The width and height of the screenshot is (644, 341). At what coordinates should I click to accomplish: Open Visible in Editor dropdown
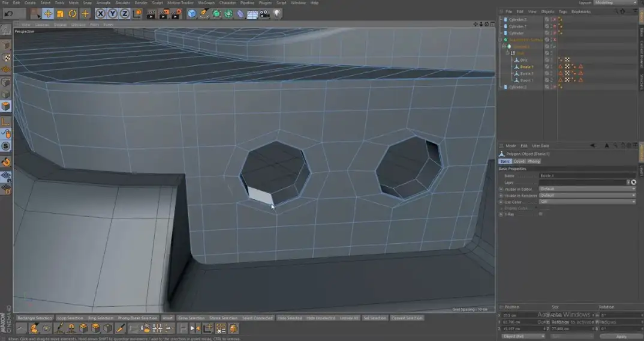(587, 189)
